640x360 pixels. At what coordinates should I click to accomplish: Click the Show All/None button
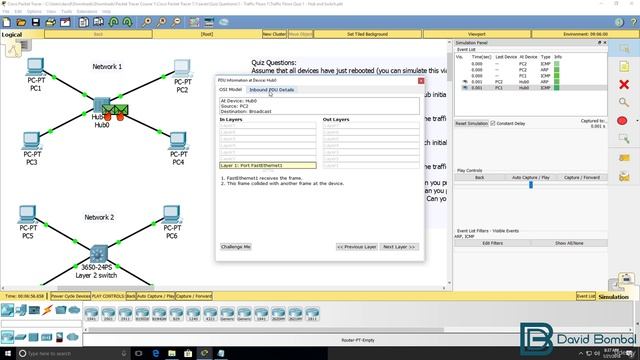[569, 243]
